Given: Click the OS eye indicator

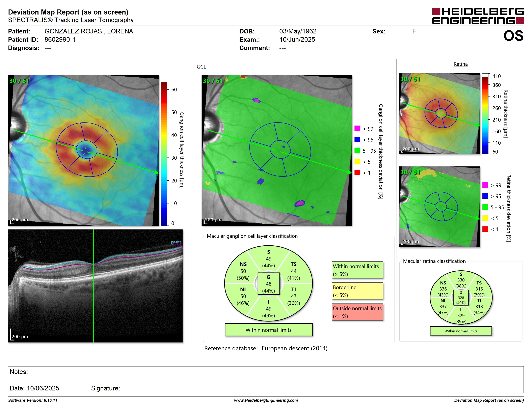Looking at the screenshot, I should (513, 36).
